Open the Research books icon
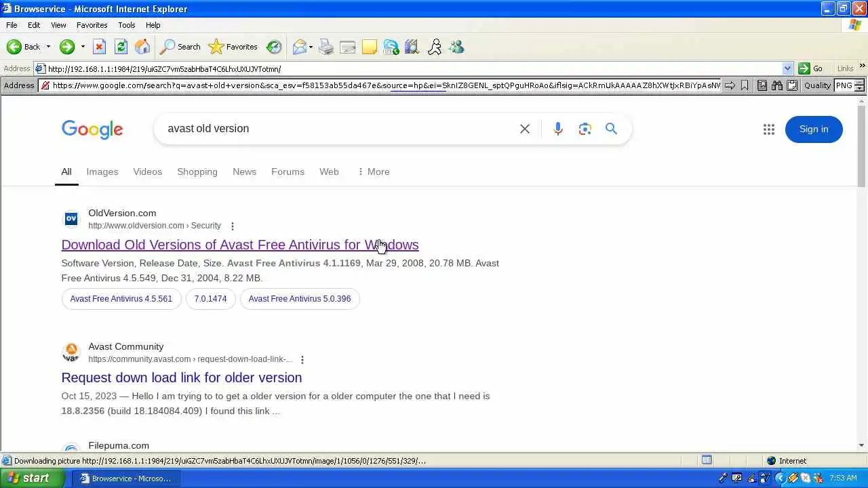 [413, 47]
